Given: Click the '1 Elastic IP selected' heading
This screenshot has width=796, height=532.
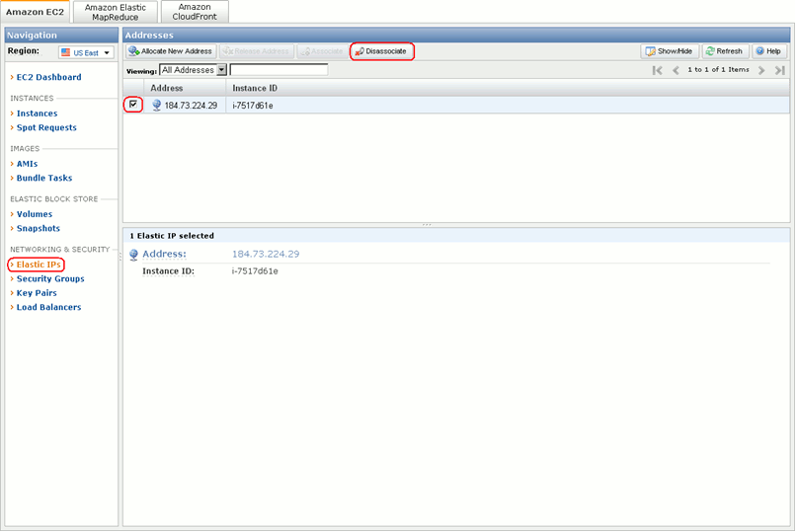Looking at the screenshot, I should click(x=172, y=236).
